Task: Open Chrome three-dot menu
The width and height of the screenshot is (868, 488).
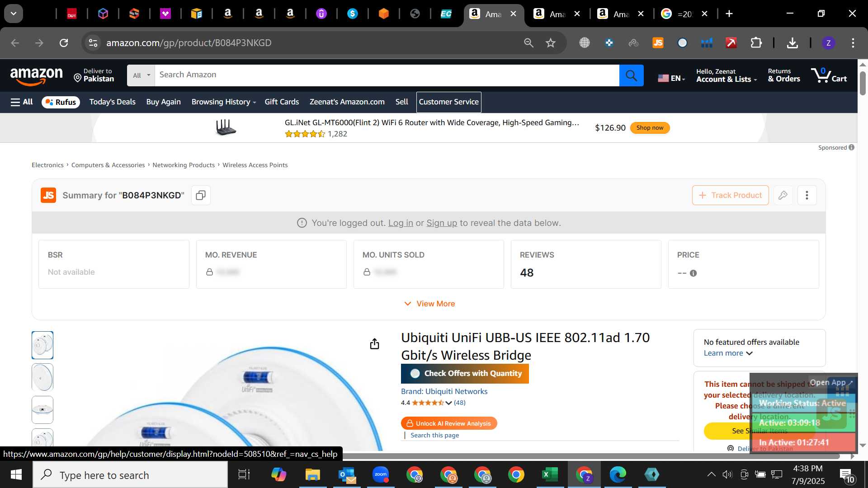Action: tap(853, 43)
